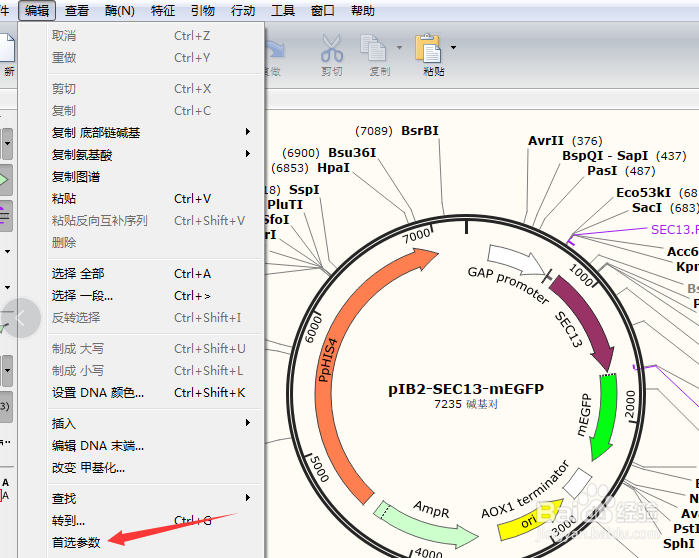Open the 特征 menu

pyautogui.click(x=163, y=10)
